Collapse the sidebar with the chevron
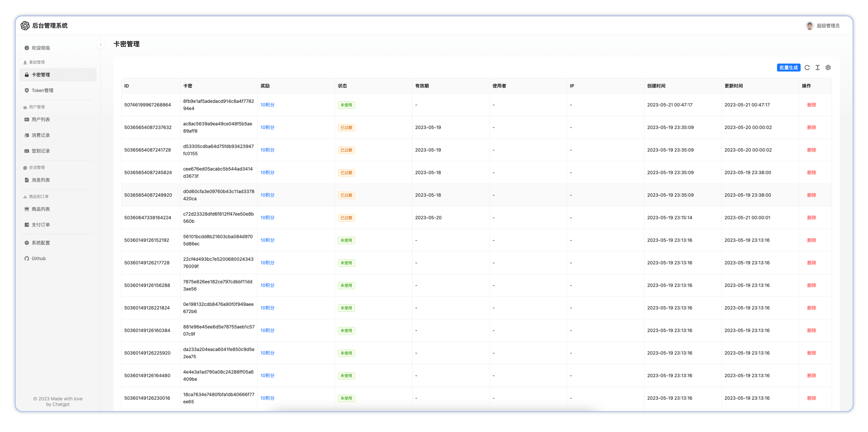Image resolution: width=868 pixels, height=432 pixels. point(101,44)
